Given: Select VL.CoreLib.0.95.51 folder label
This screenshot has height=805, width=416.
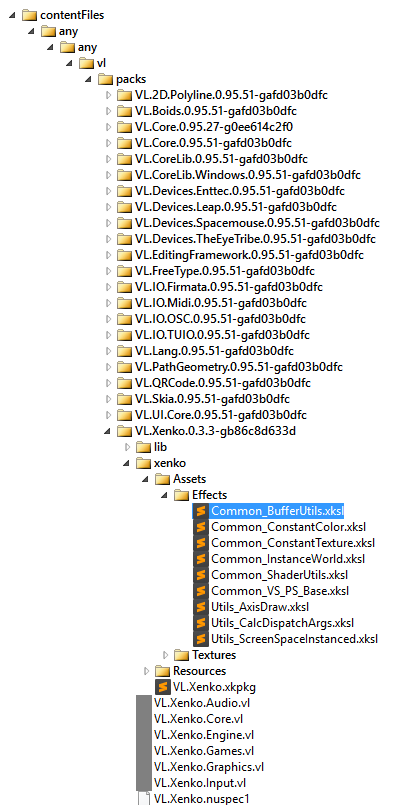Looking at the screenshot, I should click(222, 159).
